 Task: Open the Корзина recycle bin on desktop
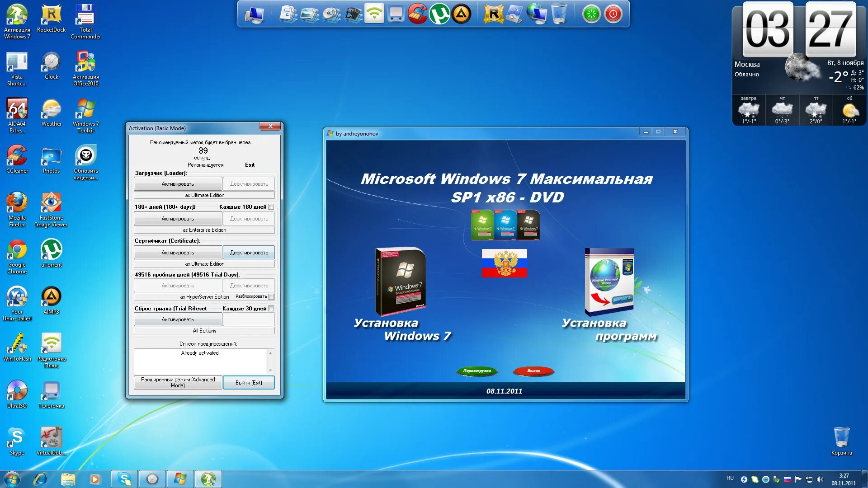pyautogui.click(x=841, y=441)
